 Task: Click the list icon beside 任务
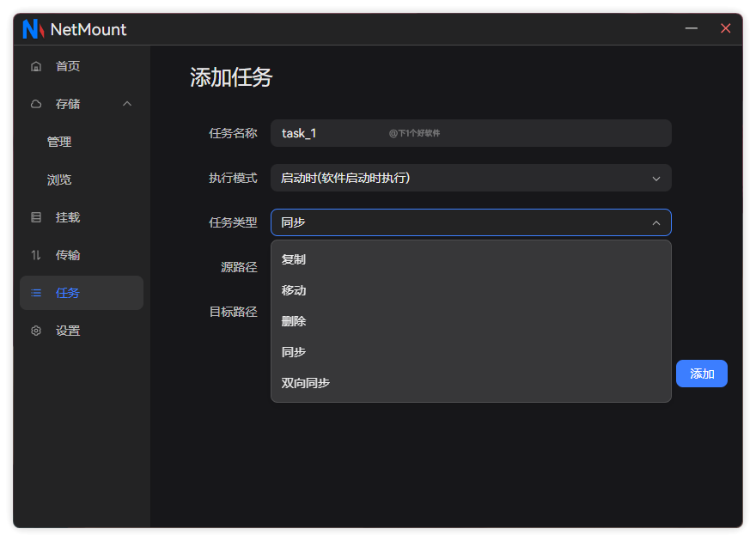pyautogui.click(x=36, y=293)
